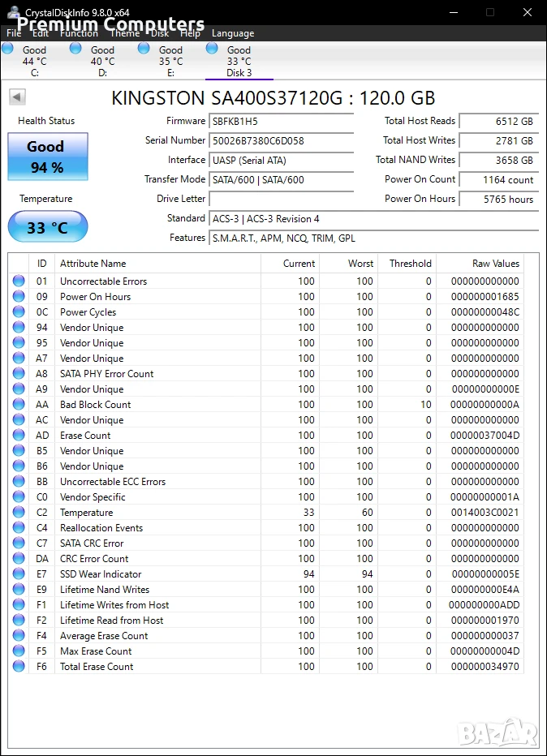Click status icon for Total Erase Count

click(x=19, y=666)
